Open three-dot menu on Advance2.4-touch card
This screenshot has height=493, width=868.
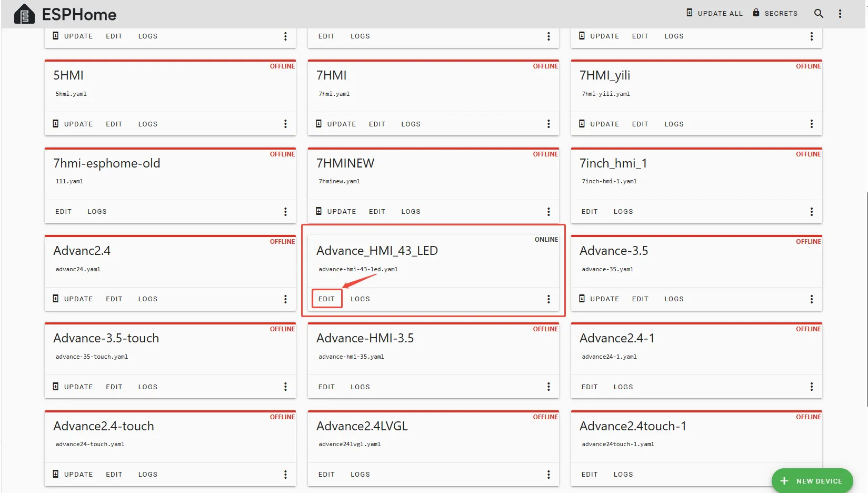285,475
